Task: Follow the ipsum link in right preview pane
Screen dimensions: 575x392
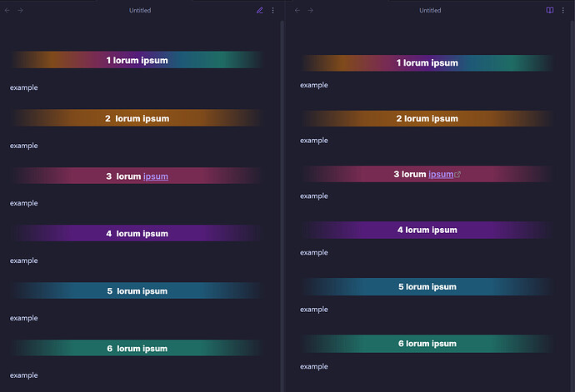Action: pos(441,175)
